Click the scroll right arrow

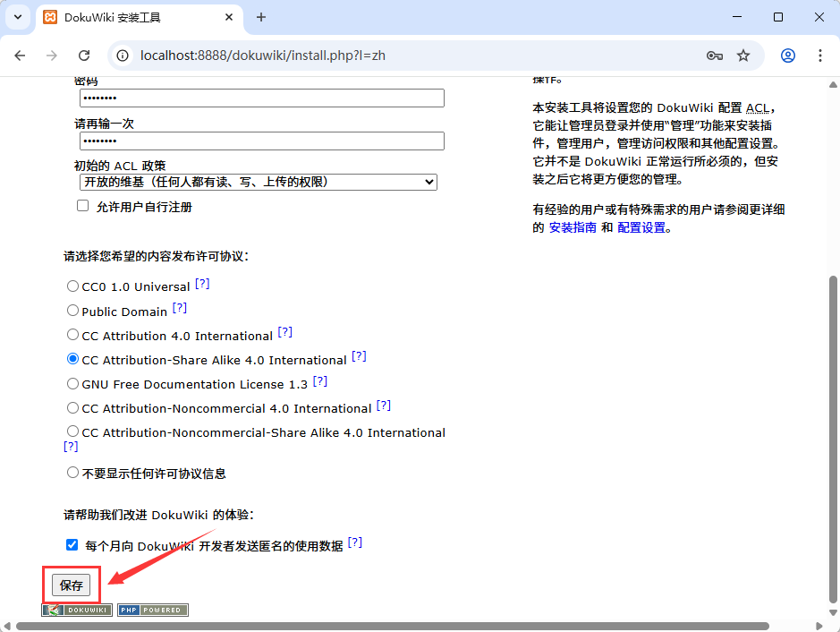click(x=819, y=626)
